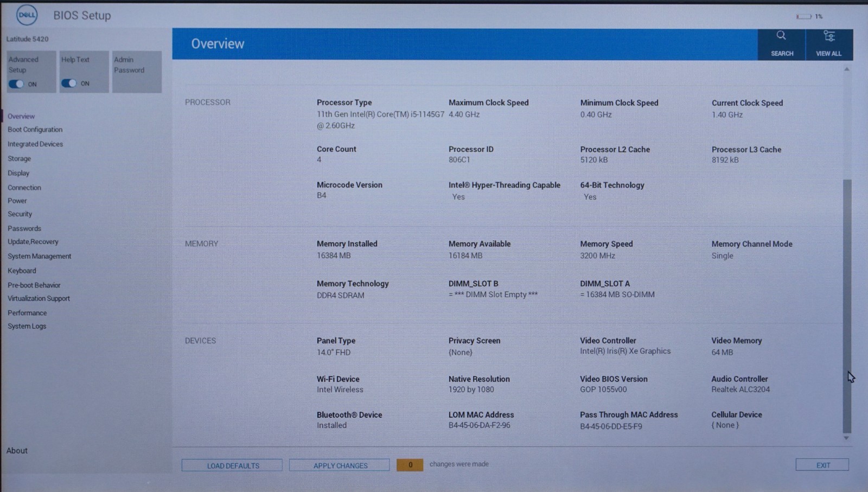This screenshot has height=492, width=868.
Task: Open the Admin Password tile
Action: click(x=137, y=72)
